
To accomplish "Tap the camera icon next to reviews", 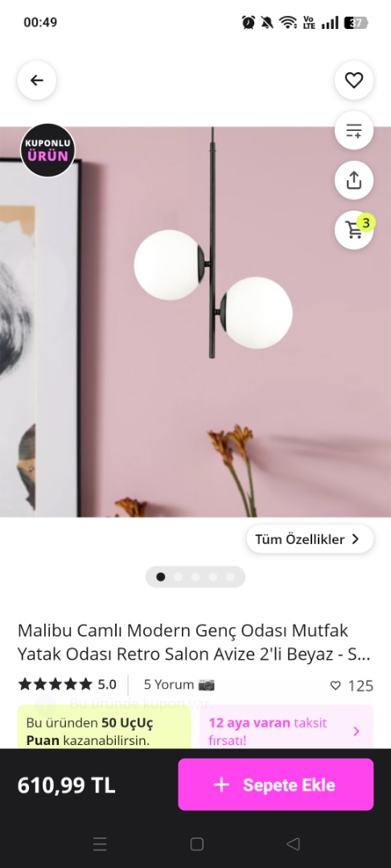I will (x=207, y=685).
